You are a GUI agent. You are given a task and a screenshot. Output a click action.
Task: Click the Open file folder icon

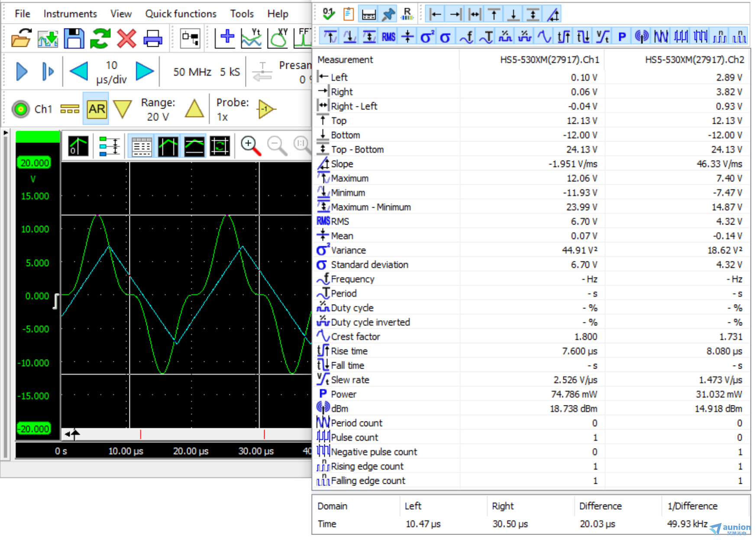[21, 39]
